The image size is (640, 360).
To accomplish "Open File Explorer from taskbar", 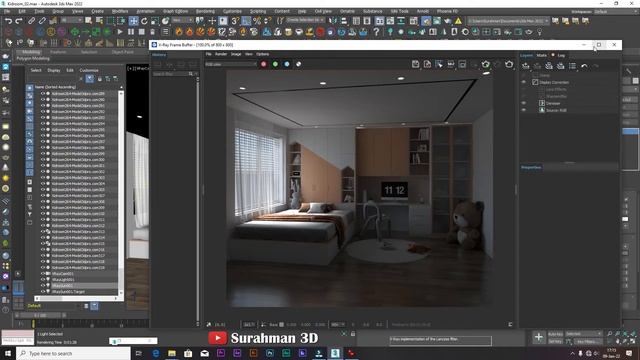I will (x=172, y=353).
